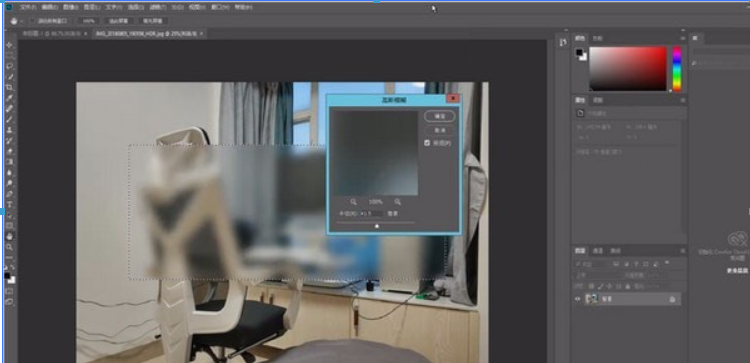Image resolution: width=750 pixels, height=363 pixels.
Task: Click the Gaussian Blur preview thumbnail
Action: click(375, 153)
